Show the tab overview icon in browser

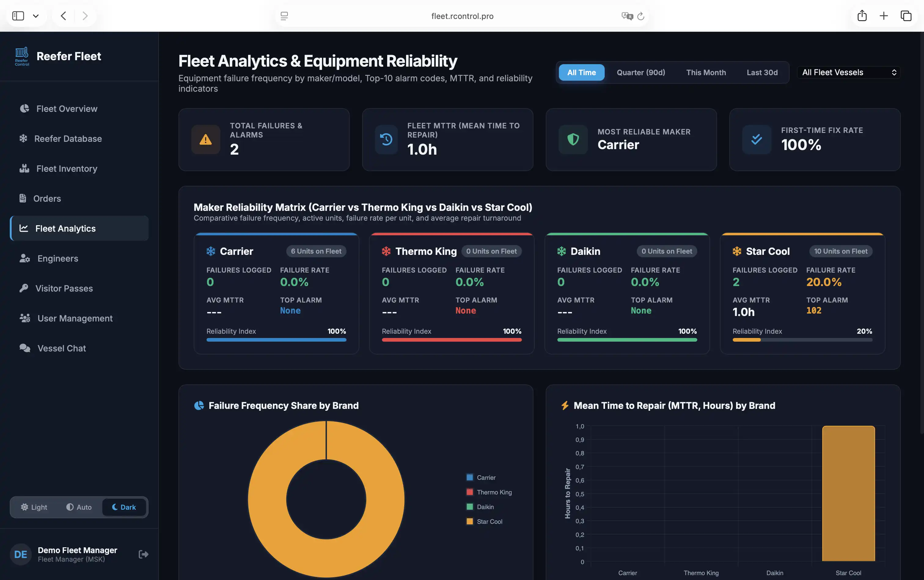(906, 16)
